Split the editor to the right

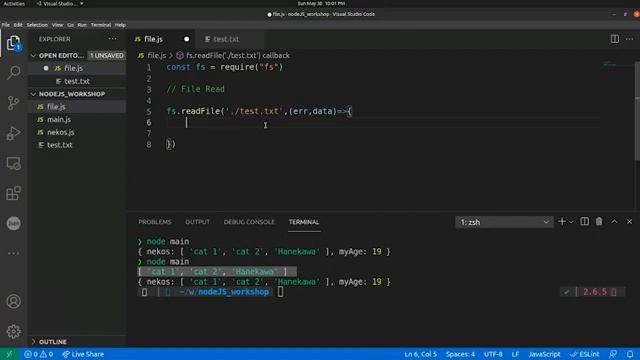(614, 39)
